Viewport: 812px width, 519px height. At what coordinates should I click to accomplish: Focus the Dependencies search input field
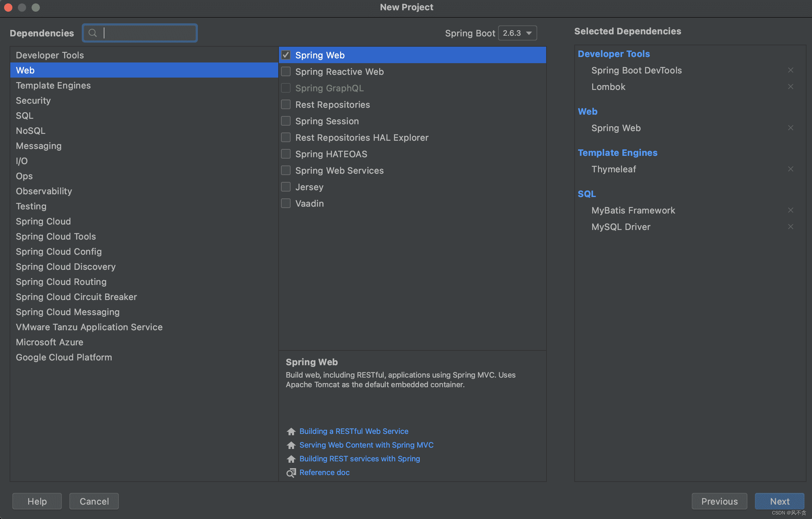(x=148, y=33)
